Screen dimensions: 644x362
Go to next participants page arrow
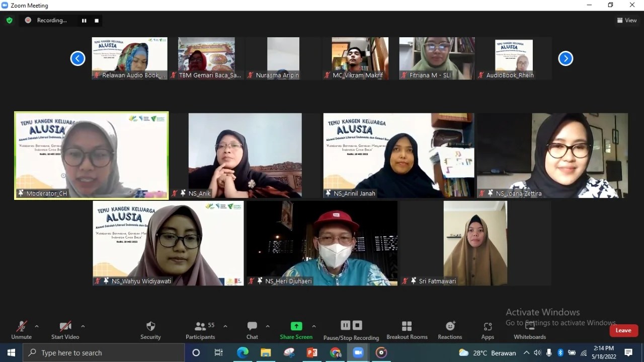tap(566, 58)
